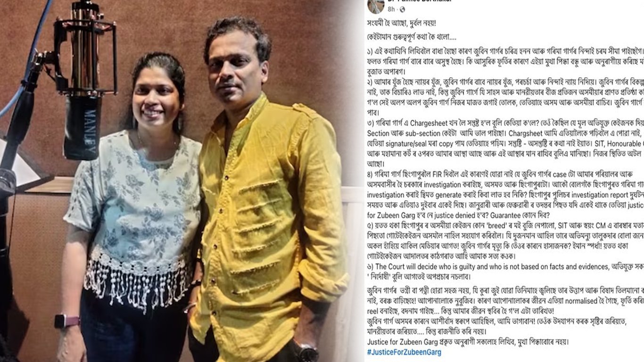Screen dimensions: 644x362
Task: Click paragraph 3 mentioning Chargesheet
Action: [505, 143]
